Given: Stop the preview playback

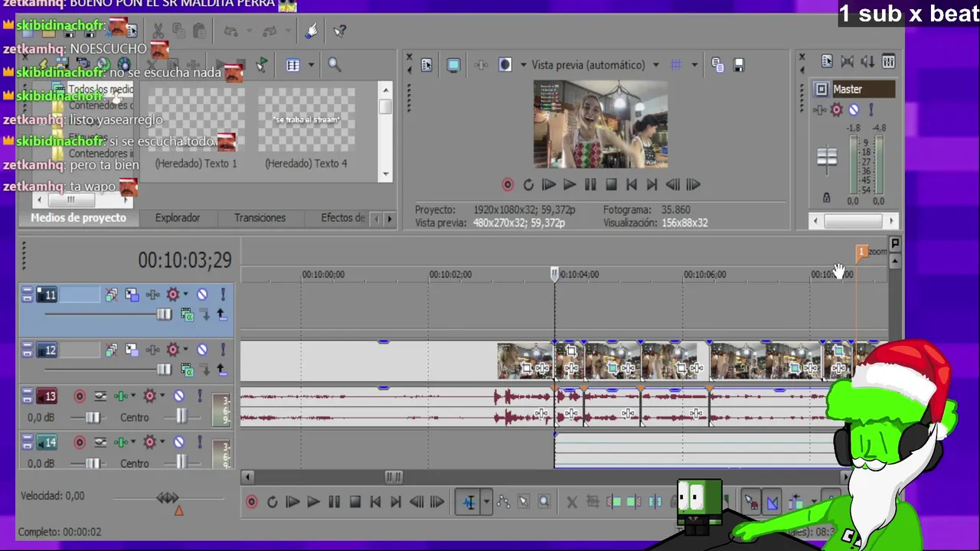Looking at the screenshot, I should pos(611,184).
